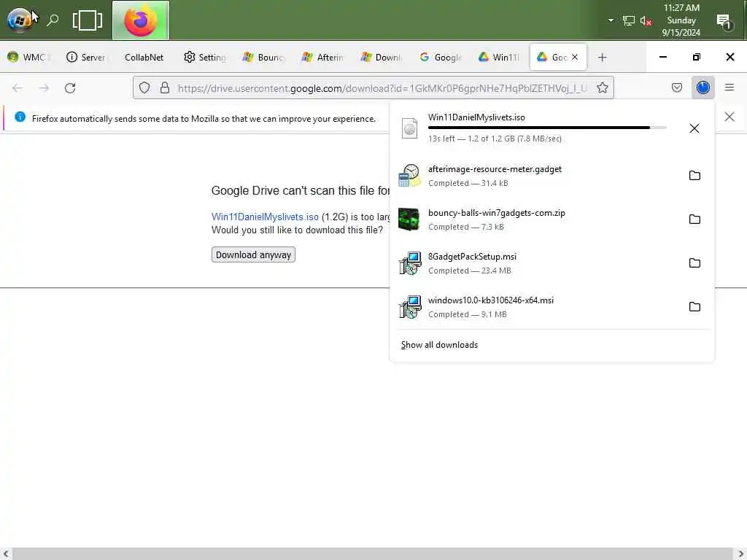
Task: Show afterimage-resource-meter.gadget in folder
Action: click(x=694, y=175)
